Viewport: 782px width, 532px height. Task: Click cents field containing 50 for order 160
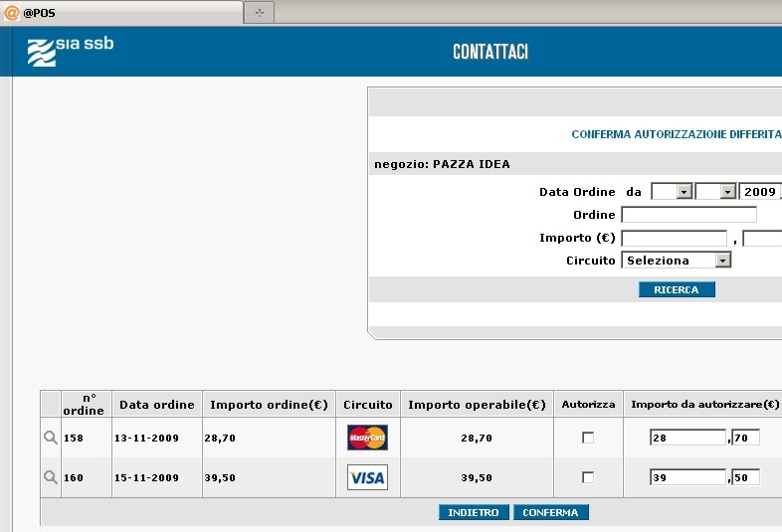[745, 477]
